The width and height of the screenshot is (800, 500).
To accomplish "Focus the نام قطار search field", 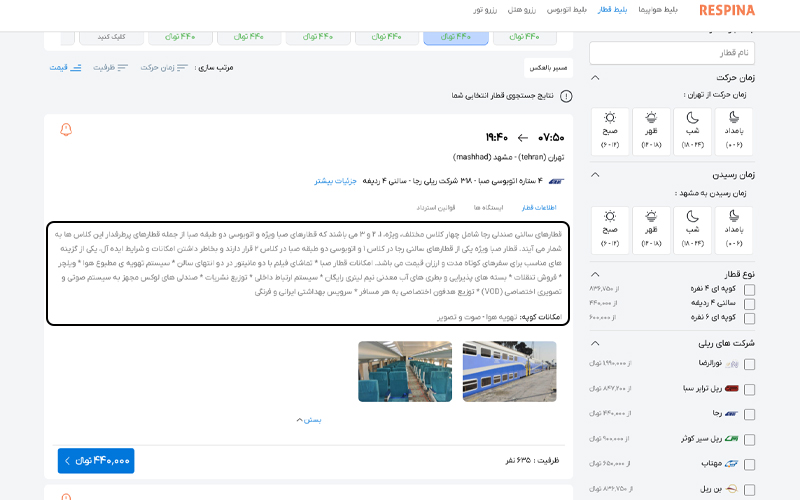I will (672, 53).
